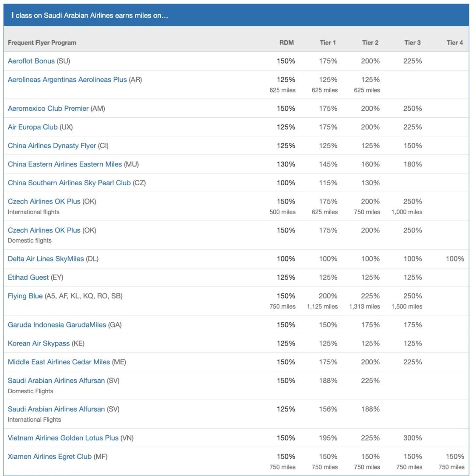Open Aeromexico Club Premier link
This screenshot has width=473, height=476.
48,108
